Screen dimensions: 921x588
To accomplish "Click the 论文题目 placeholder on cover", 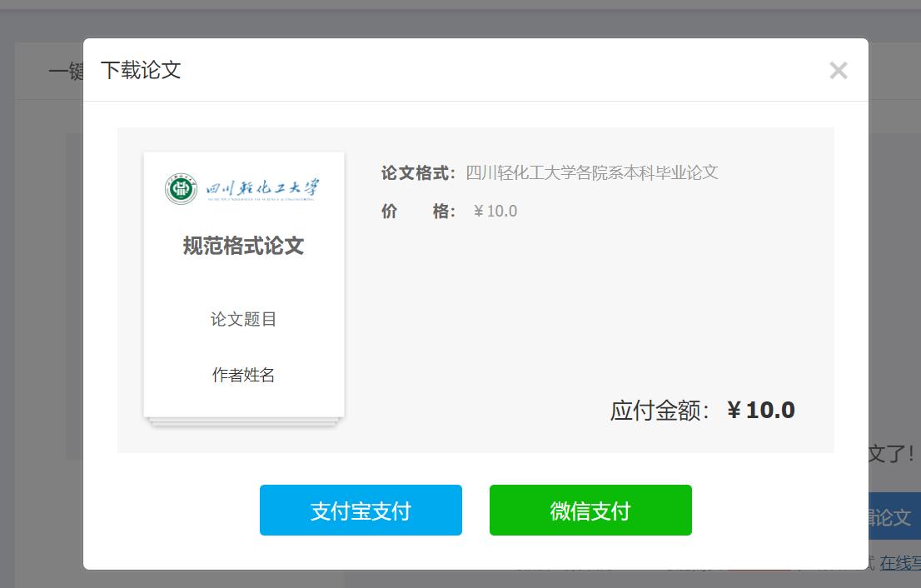I will tap(244, 319).
